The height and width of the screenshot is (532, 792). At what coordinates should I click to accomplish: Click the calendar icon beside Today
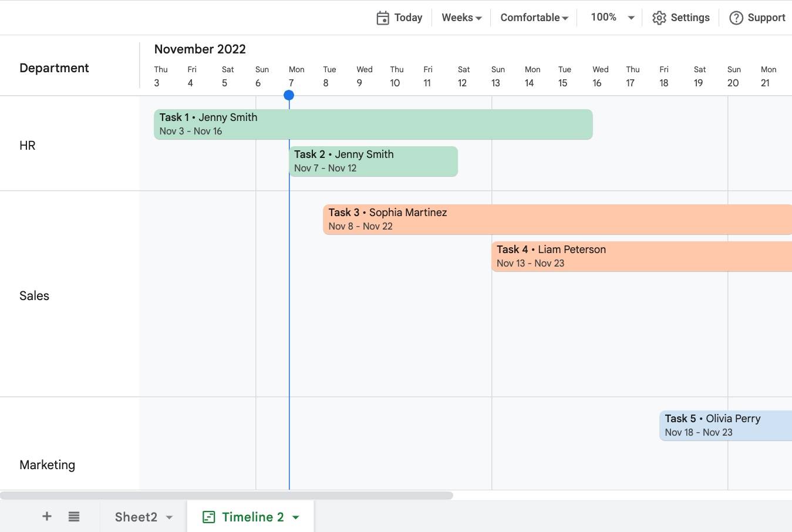pyautogui.click(x=382, y=17)
